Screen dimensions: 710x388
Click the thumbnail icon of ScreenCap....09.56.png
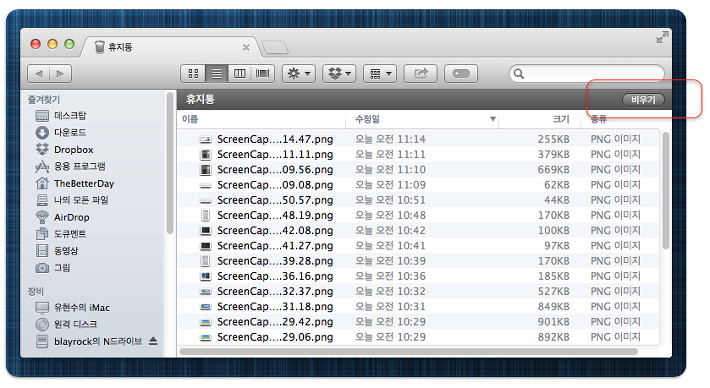[206, 170]
